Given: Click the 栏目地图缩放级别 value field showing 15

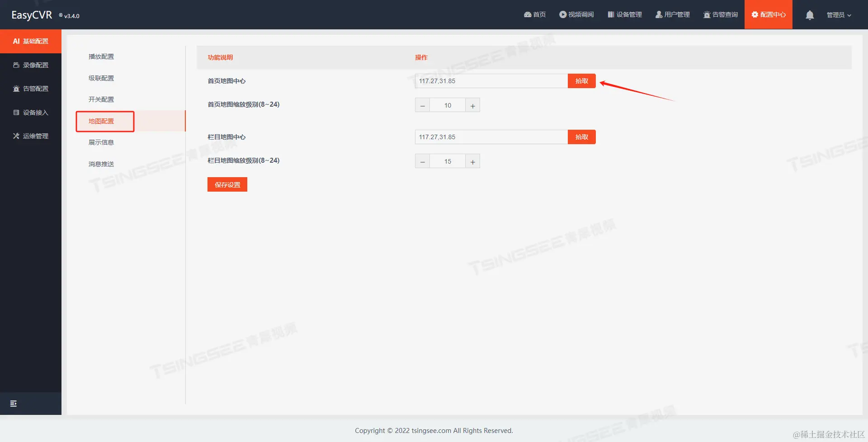Looking at the screenshot, I should point(448,161).
